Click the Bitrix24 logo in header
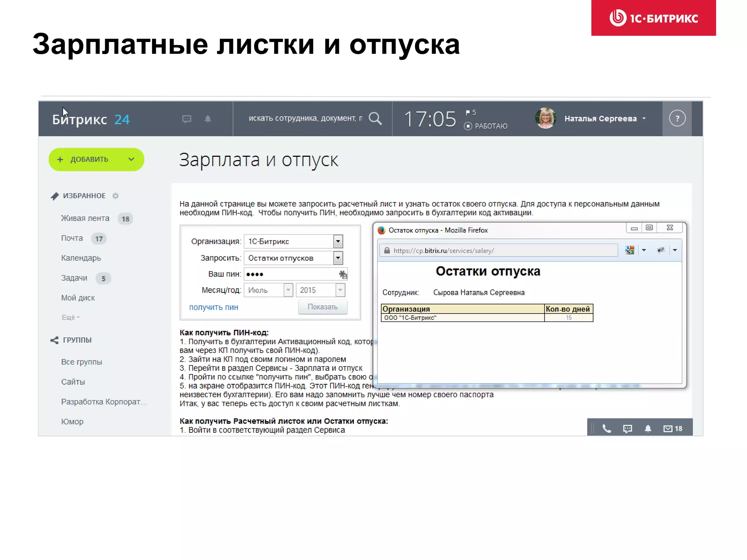747x560 pixels. (90, 119)
